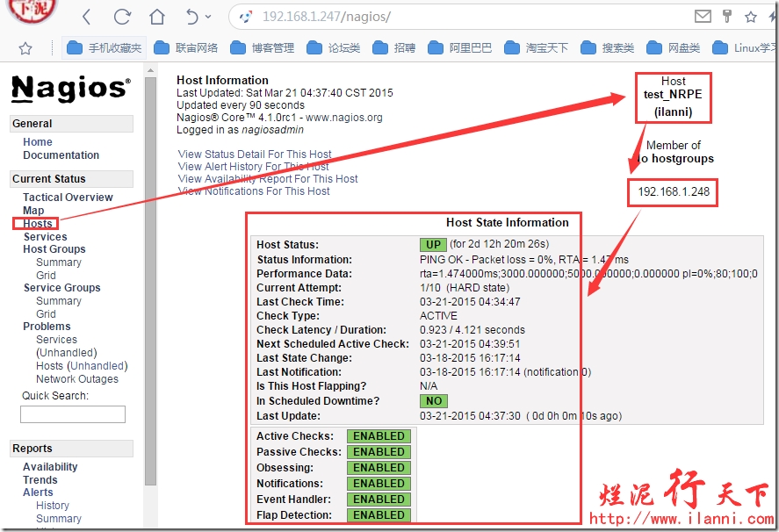Open the 博客管理 bookmark folder

click(263, 48)
